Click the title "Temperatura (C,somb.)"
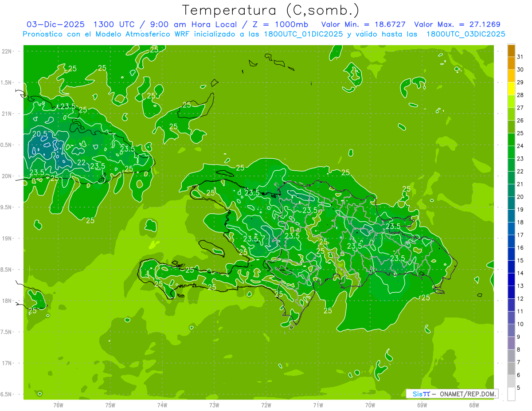This screenshot has height=411, width=532. pyautogui.click(x=270, y=10)
